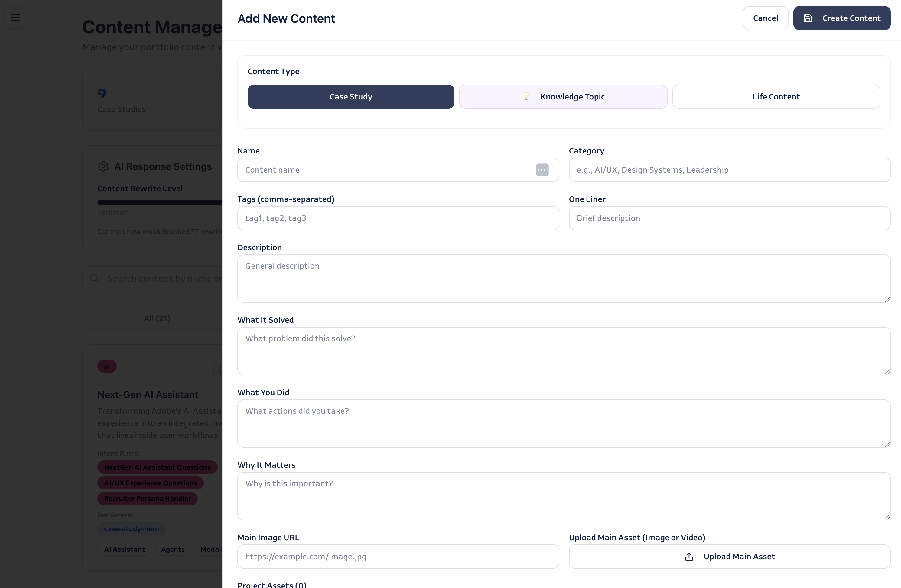Cancel adding new content
The image size is (901, 588).
click(766, 18)
